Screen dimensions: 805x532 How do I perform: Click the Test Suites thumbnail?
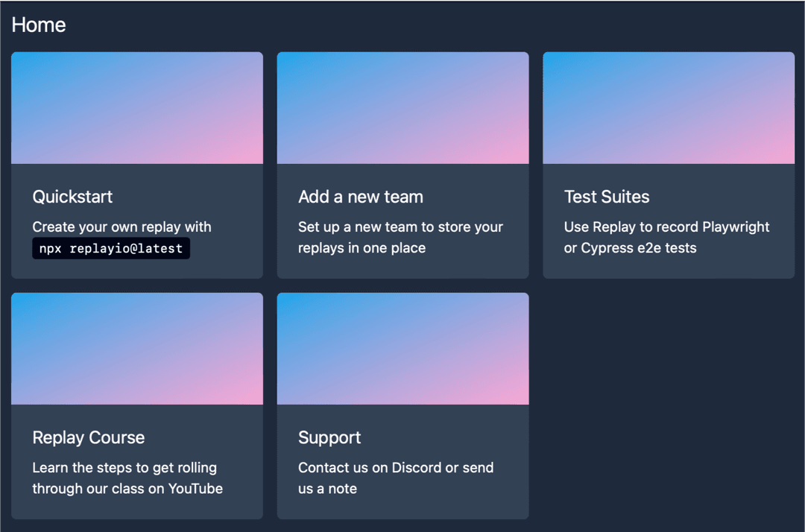tap(669, 107)
